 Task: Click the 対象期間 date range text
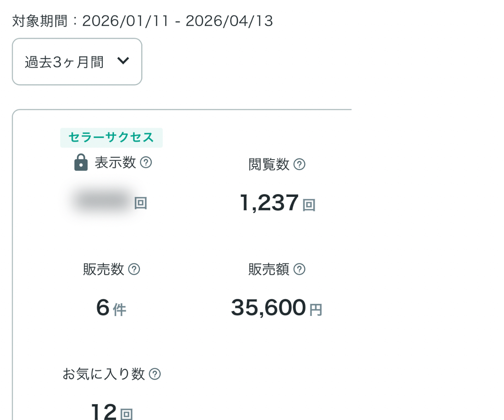coord(143,21)
